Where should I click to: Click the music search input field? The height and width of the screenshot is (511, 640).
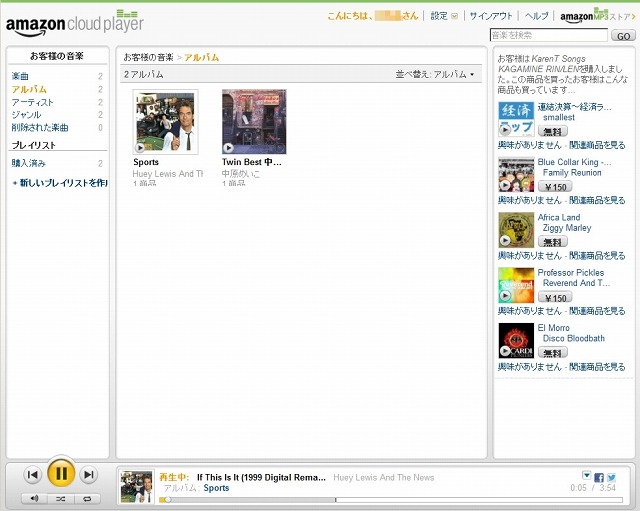point(549,35)
